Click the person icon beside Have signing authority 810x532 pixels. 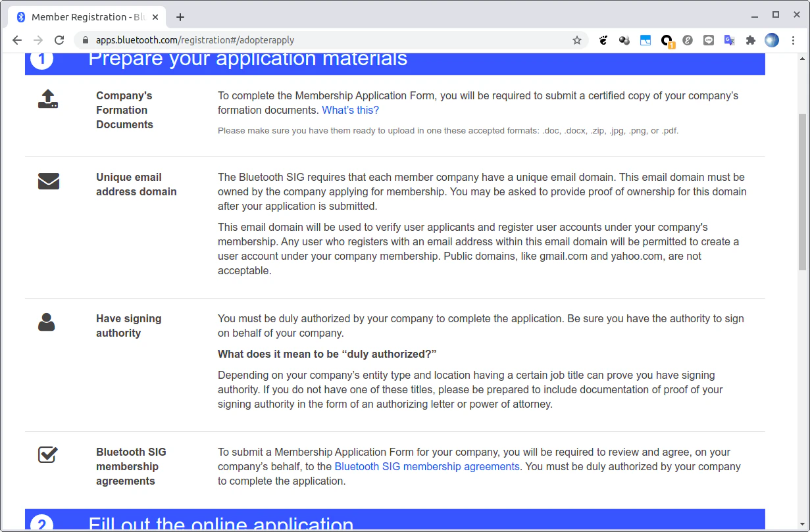[x=47, y=322]
